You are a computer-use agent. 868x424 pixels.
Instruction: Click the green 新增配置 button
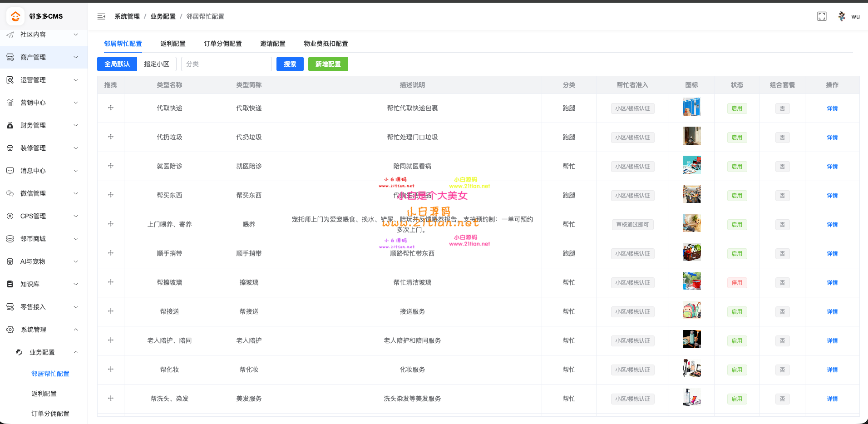[x=328, y=64]
